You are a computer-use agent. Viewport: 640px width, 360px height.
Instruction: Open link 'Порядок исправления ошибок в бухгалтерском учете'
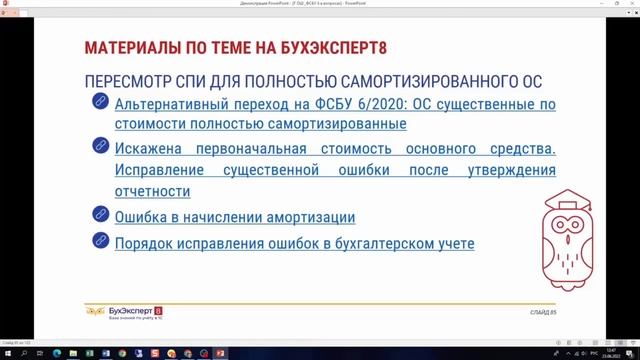[x=294, y=244]
